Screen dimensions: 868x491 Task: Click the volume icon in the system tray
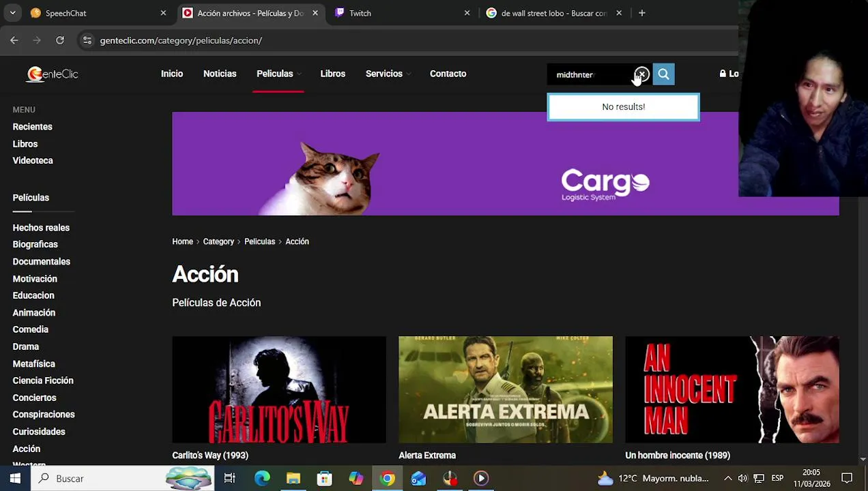[742, 478]
